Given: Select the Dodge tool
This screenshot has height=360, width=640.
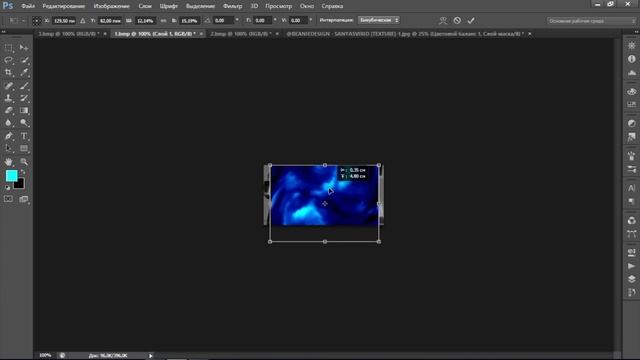Looking at the screenshot, I should 24,122.
